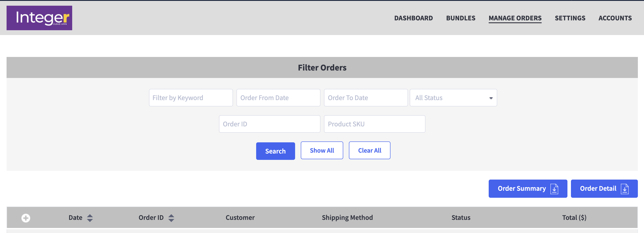Select the Order From Date field

(x=278, y=98)
